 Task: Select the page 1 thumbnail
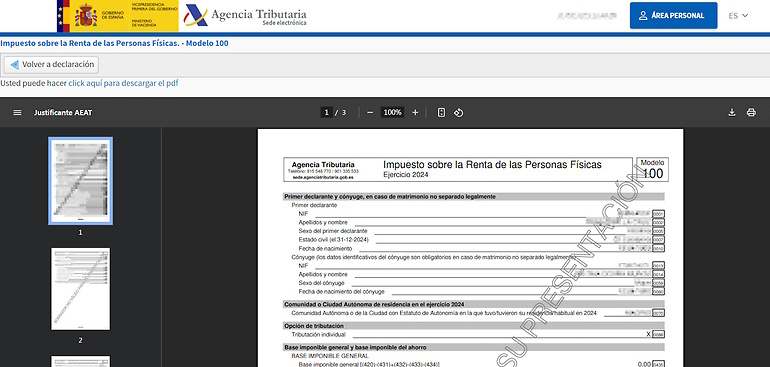pyautogui.click(x=81, y=181)
